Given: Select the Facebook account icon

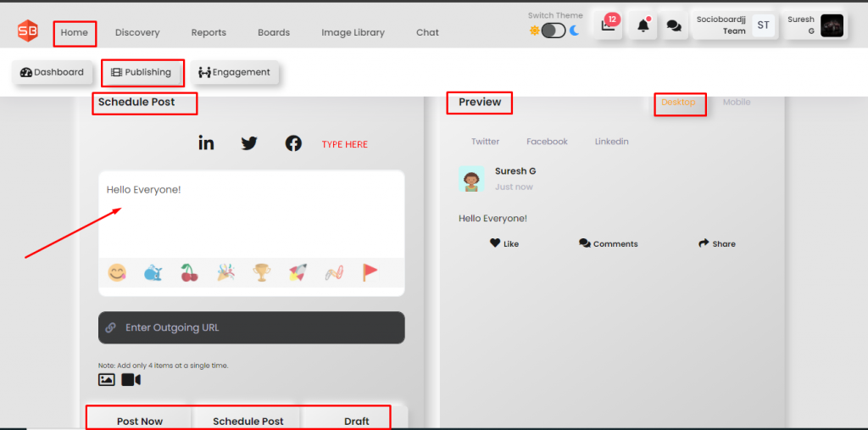Looking at the screenshot, I should pos(293,144).
